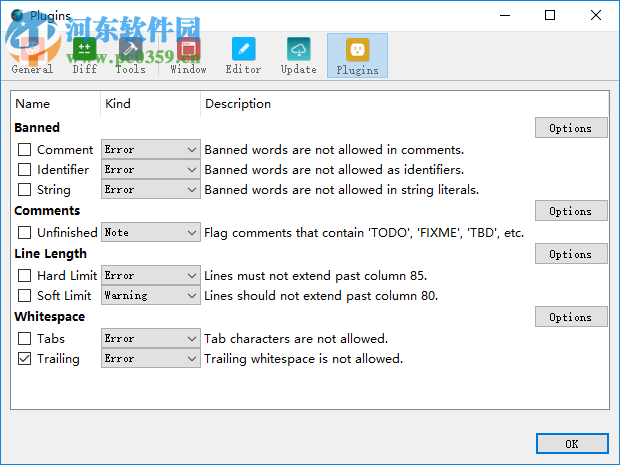620x465 pixels.
Task: Minimize the Plugins window
Action: (505, 15)
